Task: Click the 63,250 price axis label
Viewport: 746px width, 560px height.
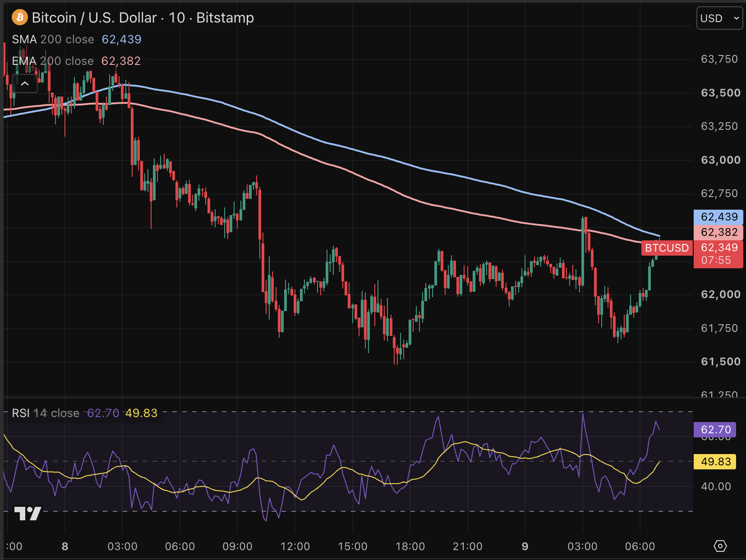Action: coord(719,126)
